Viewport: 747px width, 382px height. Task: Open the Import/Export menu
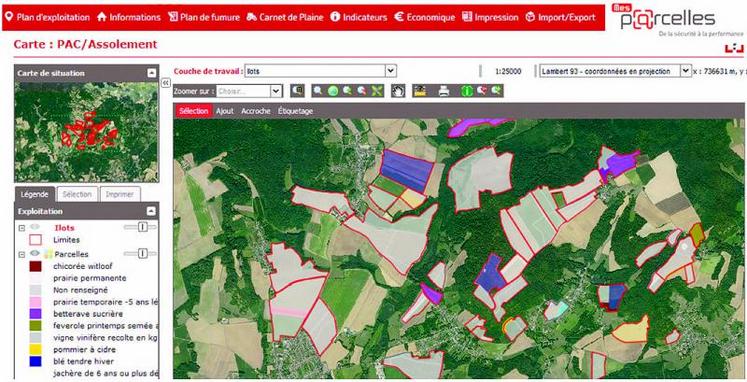(560, 17)
